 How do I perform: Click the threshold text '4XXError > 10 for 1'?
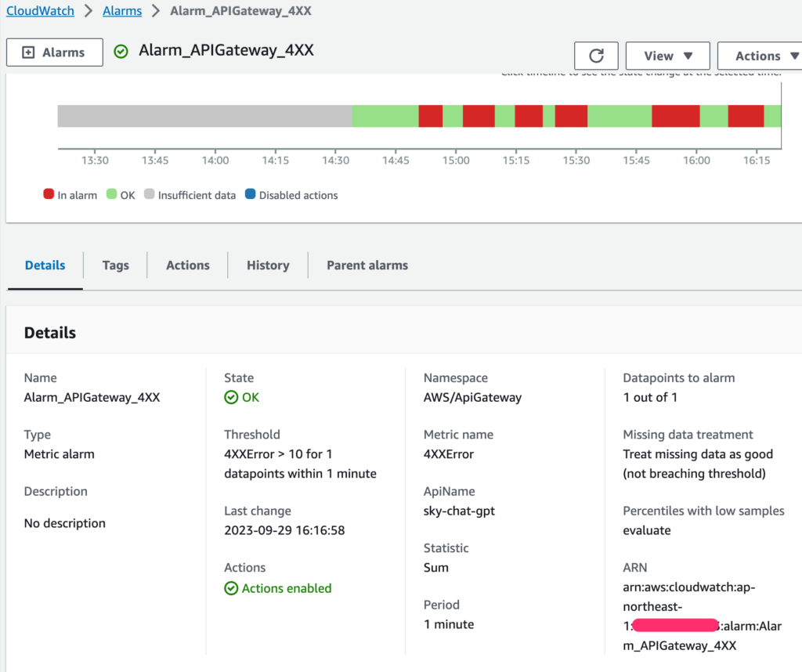[x=278, y=454]
